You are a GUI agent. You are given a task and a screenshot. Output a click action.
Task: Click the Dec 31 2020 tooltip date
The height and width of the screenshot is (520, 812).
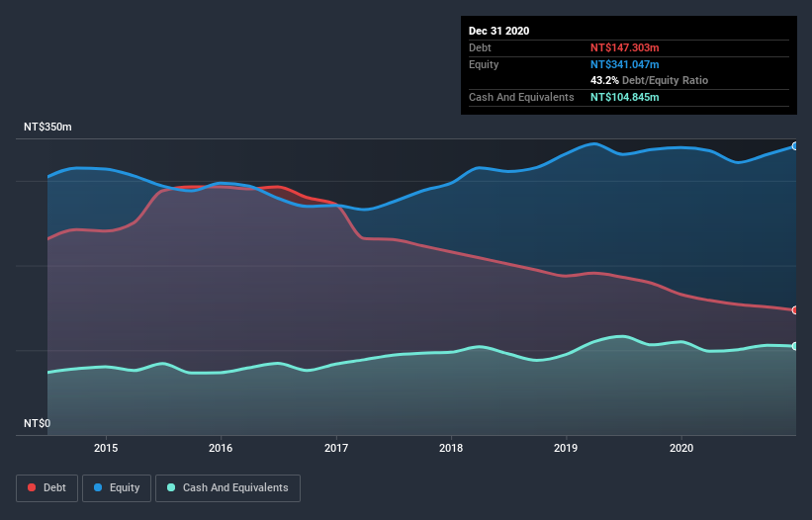(498, 31)
